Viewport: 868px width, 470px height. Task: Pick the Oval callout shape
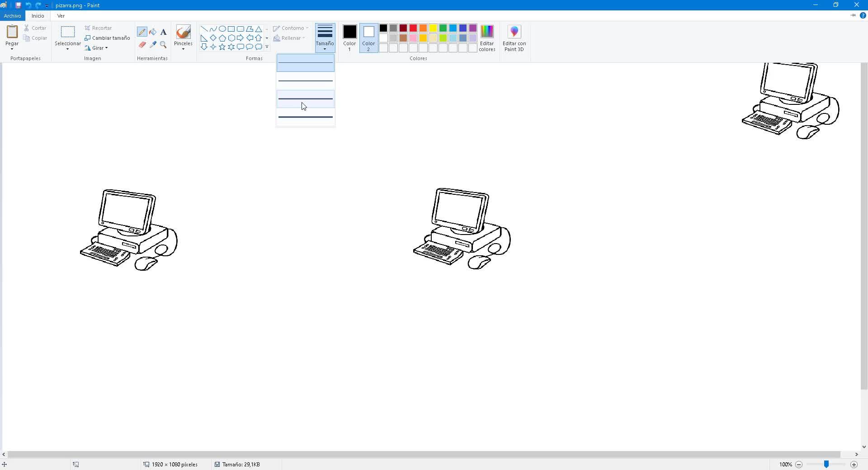click(x=249, y=47)
